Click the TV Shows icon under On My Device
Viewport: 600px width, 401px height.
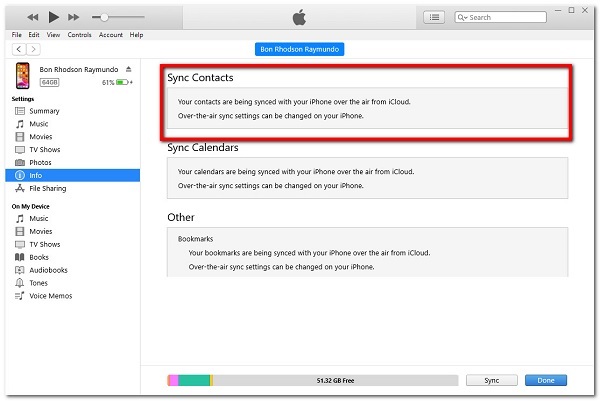point(20,244)
